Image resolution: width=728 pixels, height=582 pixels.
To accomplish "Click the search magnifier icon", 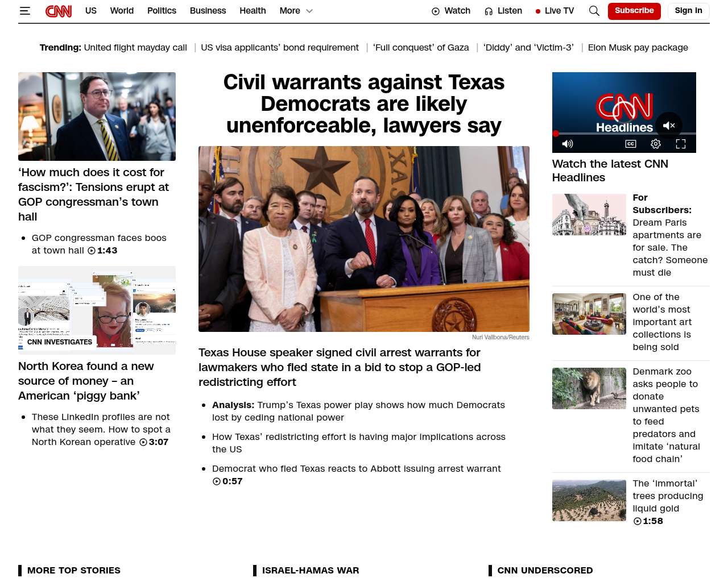I will [x=594, y=11].
